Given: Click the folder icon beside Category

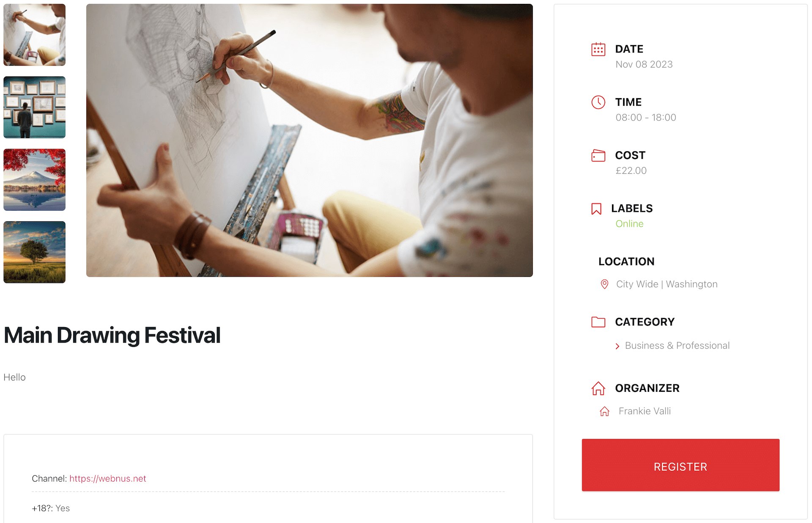Looking at the screenshot, I should (x=598, y=322).
